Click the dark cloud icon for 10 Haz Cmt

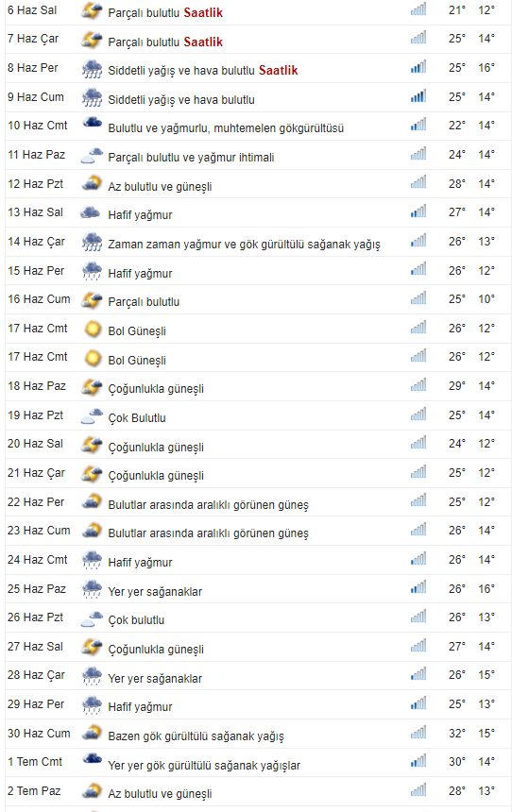click(x=92, y=124)
